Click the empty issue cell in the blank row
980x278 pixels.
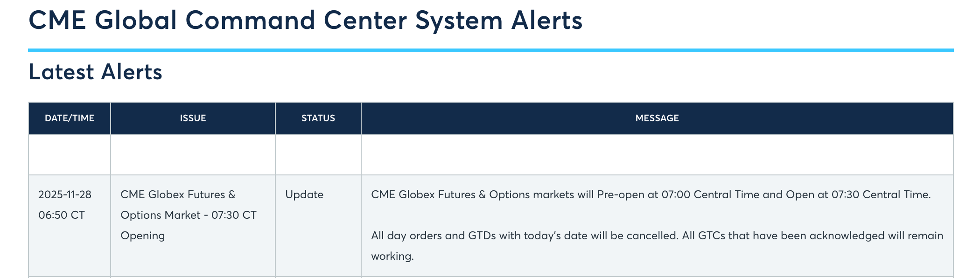point(193,155)
